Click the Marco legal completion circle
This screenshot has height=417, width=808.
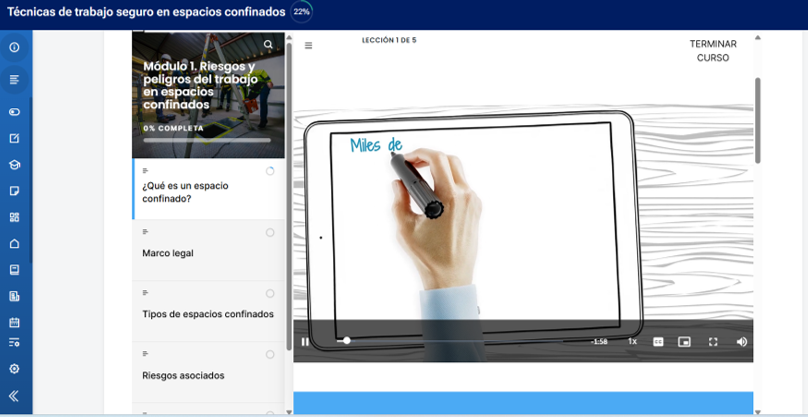click(270, 233)
